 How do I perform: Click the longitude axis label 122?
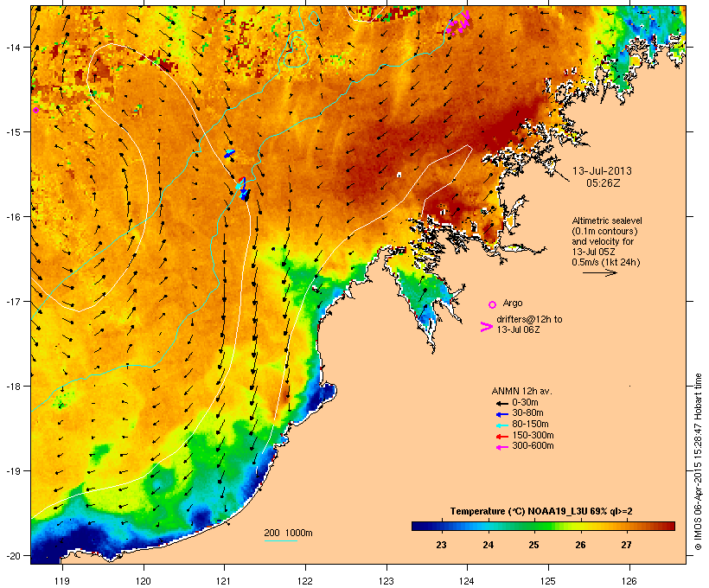(305, 581)
